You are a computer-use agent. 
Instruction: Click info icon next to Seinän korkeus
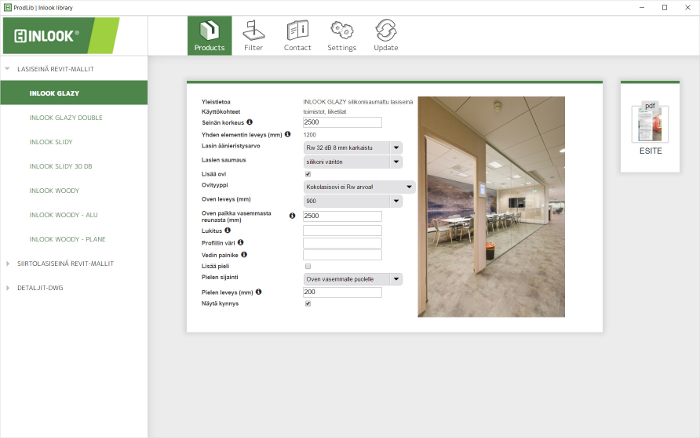click(x=249, y=122)
